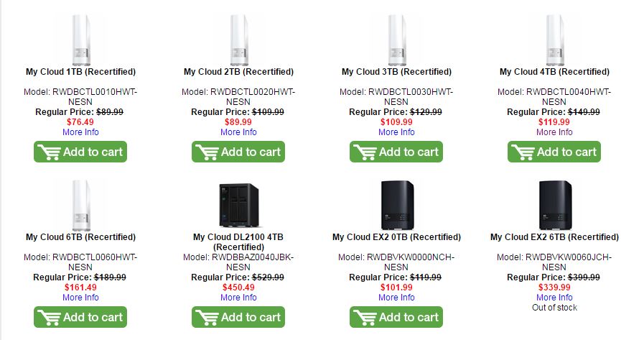Open More Info for EX2 6TB
This screenshot has width=644, height=340.
554,298
